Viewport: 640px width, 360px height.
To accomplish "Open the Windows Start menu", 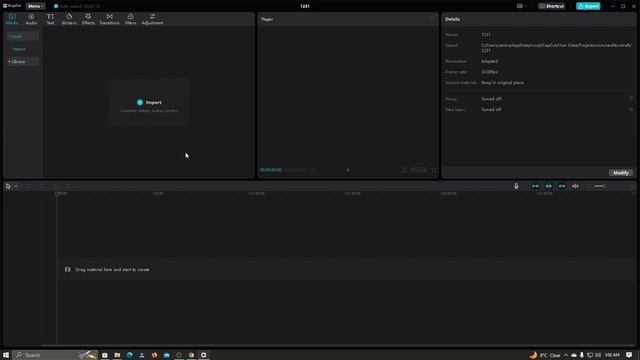I will 6,355.
